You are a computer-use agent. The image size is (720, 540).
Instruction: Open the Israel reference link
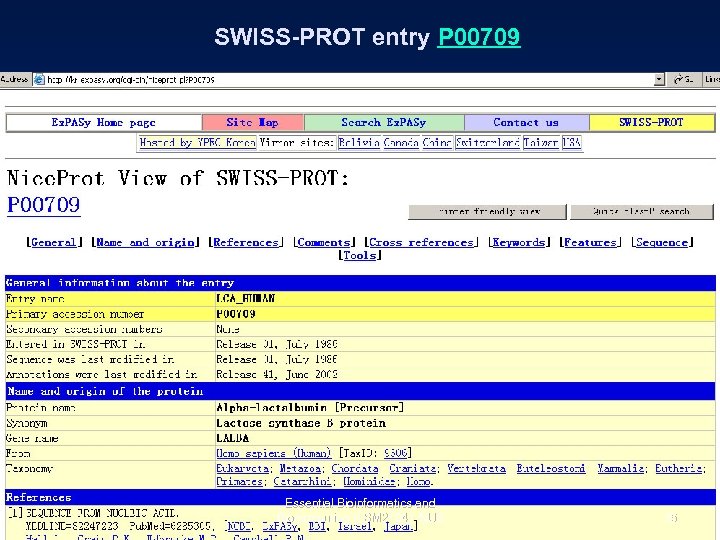355,526
